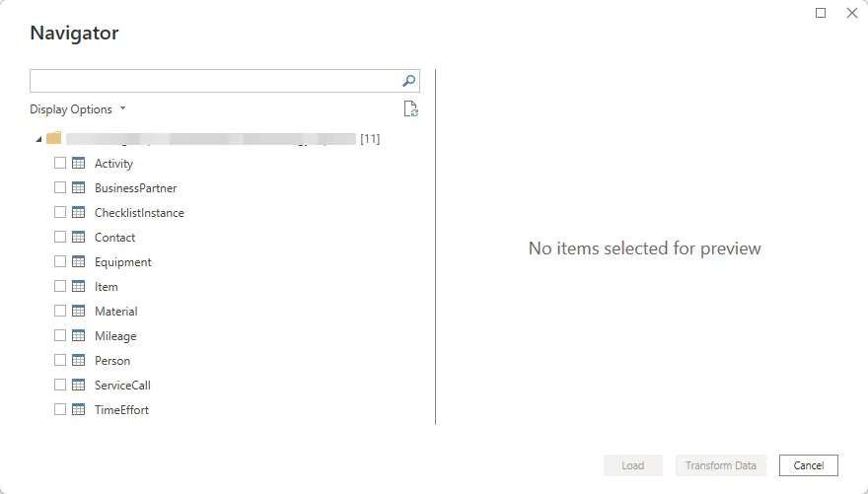
Task: Click the Transform Data button
Action: pyautogui.click(x=720, y=465)
